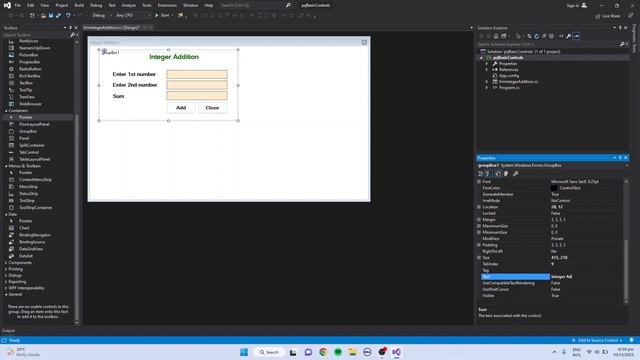Viewport: 640px width, 360px height.
Task: Click the Start debugging button
Action: [162, 16]
